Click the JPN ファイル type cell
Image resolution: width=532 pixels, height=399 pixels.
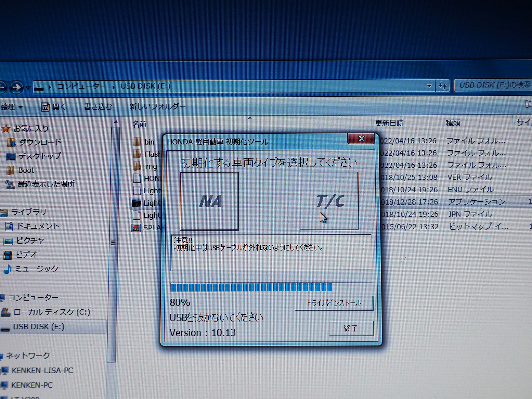[470, 214]
